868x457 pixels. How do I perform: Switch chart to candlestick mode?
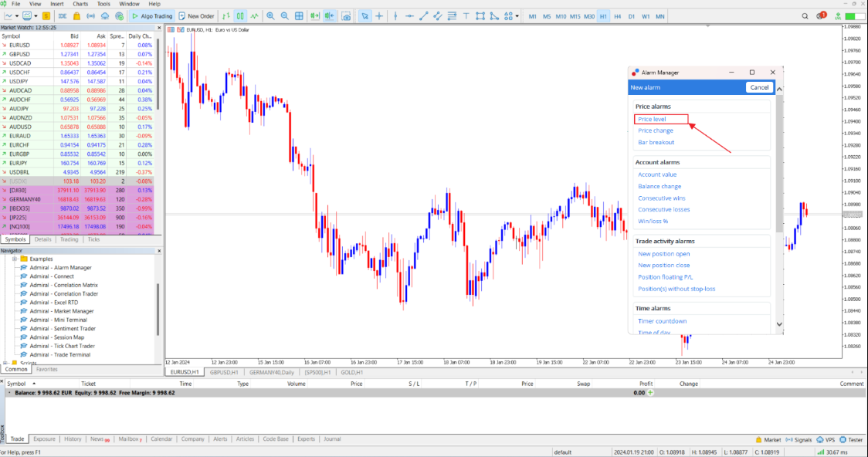240,16
